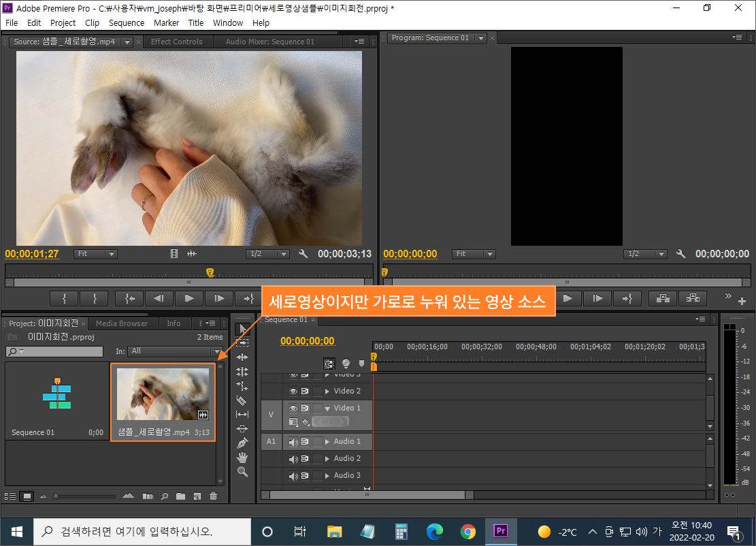The width and height of the screenshot is (756, 546).
Task: Open the In: All filter dropdown
Action: click(x=175, y=351)
